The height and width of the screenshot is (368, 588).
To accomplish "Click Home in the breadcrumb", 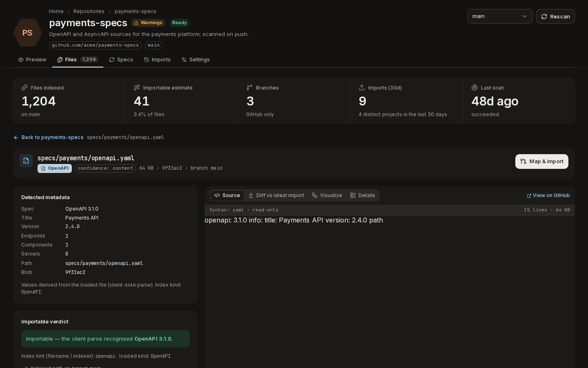I will click(56, 11).
